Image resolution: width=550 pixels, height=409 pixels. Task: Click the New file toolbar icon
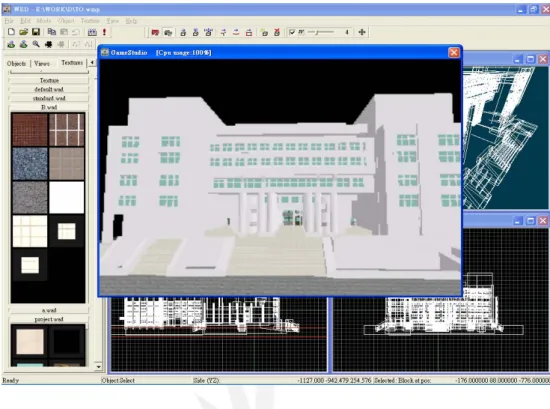click(x=11, y=32)
